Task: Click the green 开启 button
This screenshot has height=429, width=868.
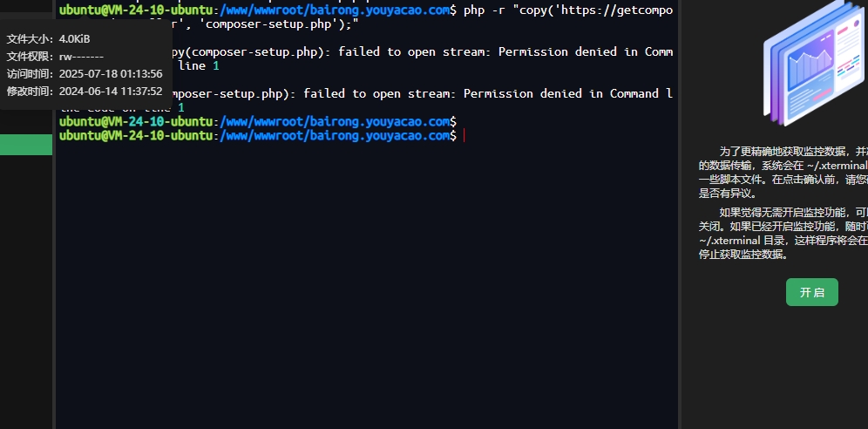Action: 811,292
